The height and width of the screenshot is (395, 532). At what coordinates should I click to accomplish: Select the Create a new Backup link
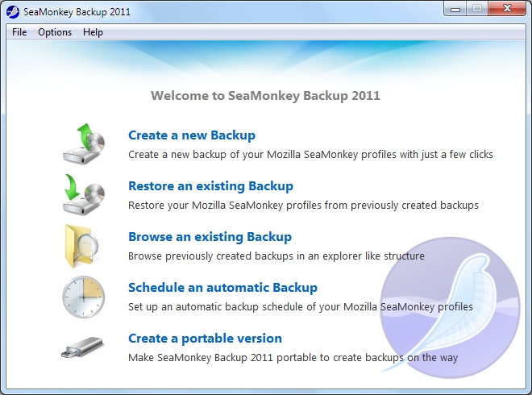pyautogui.click(x=192, y=135)
